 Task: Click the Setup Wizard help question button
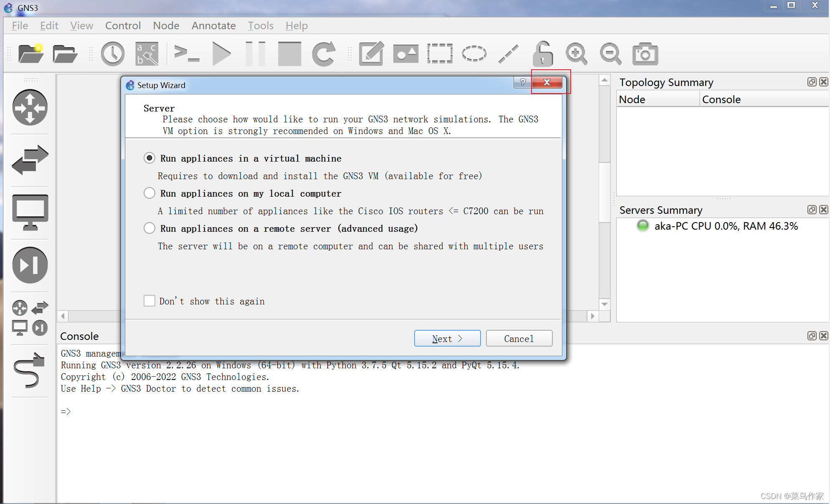[x=522, y=83]
